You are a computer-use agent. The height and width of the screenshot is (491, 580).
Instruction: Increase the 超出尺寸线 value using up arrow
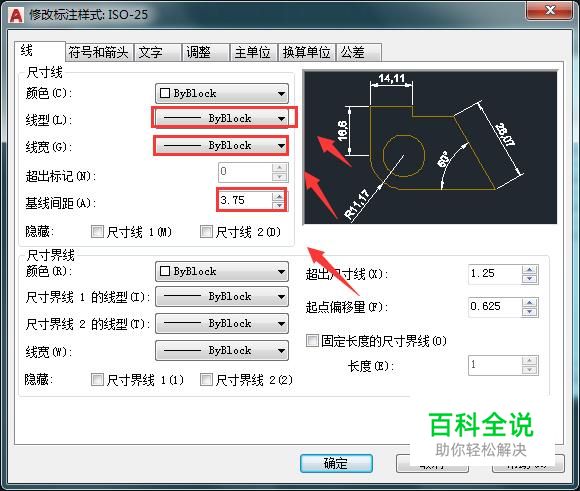pos(530,269)
